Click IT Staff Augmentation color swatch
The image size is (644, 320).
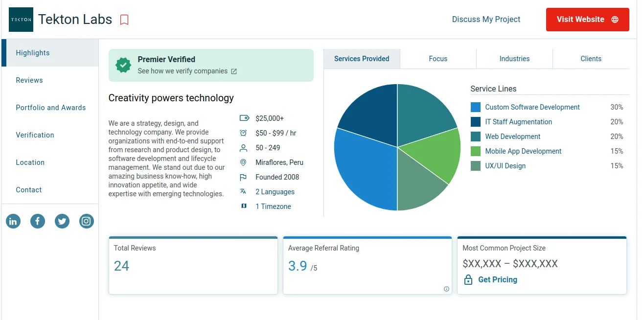click(476, 122)
